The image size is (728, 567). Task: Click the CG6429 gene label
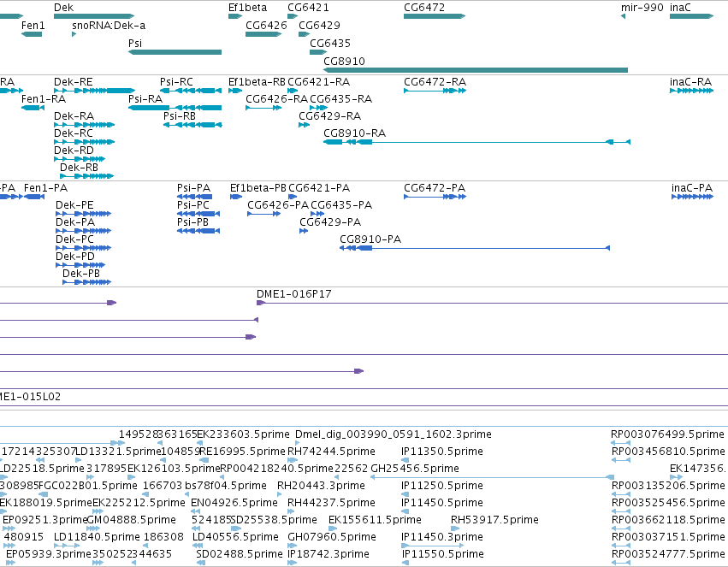tap(319, 26)
